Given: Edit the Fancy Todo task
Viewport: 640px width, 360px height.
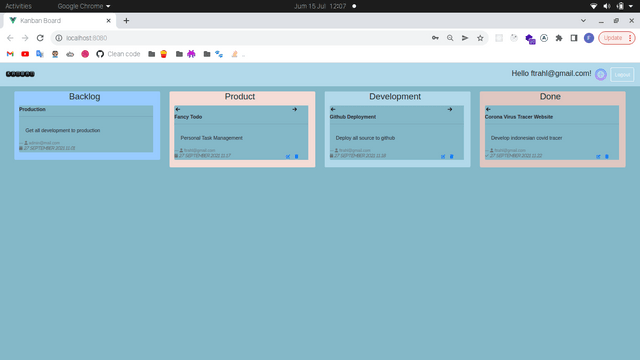Looking at the screenshot, I should coord(288,156).
